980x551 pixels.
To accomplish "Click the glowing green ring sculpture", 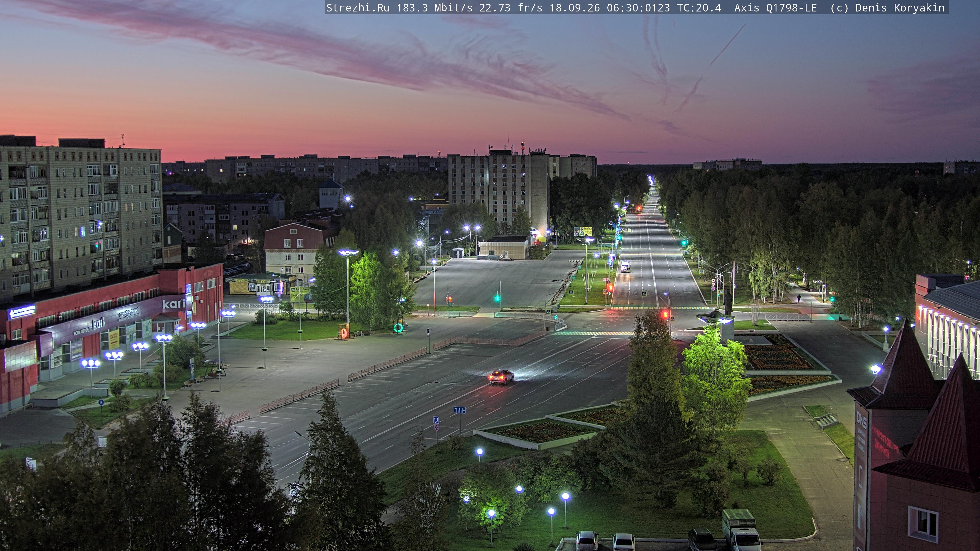I will [398, 327].
